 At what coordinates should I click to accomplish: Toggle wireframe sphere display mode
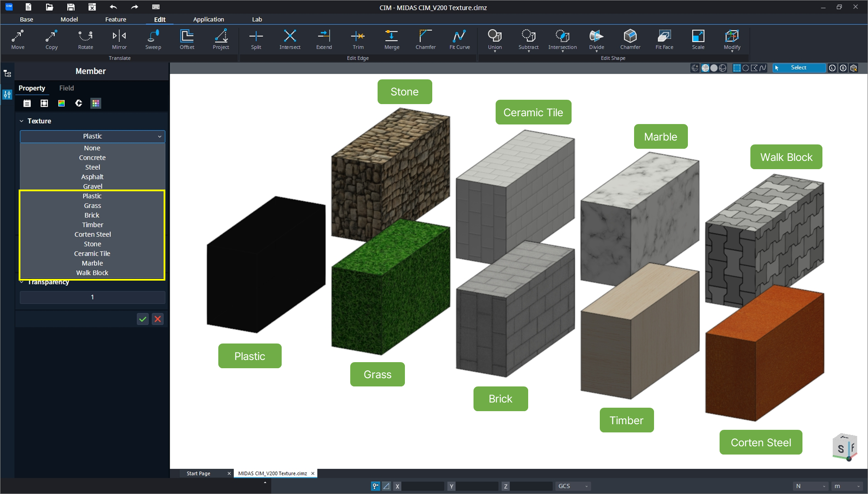coord(723,68)
